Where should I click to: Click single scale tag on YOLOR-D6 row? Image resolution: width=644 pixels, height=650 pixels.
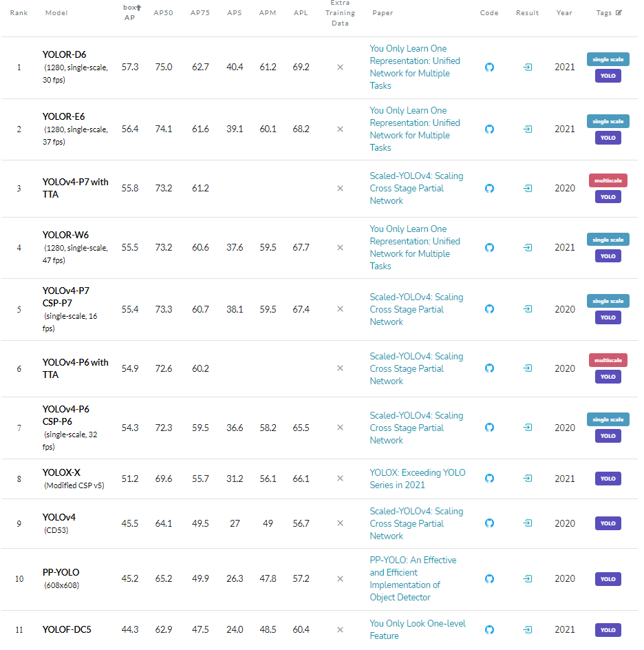click(608, 59)
